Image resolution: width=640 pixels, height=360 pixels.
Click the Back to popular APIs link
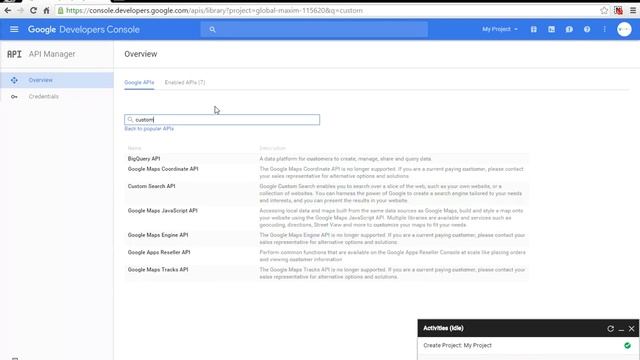tap(149, 129)
